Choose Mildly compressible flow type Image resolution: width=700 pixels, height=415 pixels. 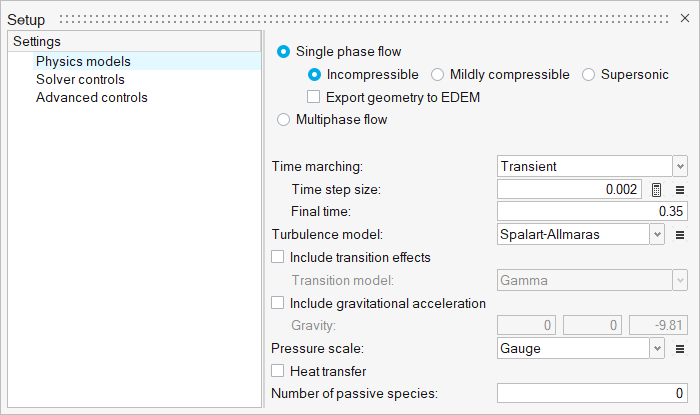click(x=438, y=74)
